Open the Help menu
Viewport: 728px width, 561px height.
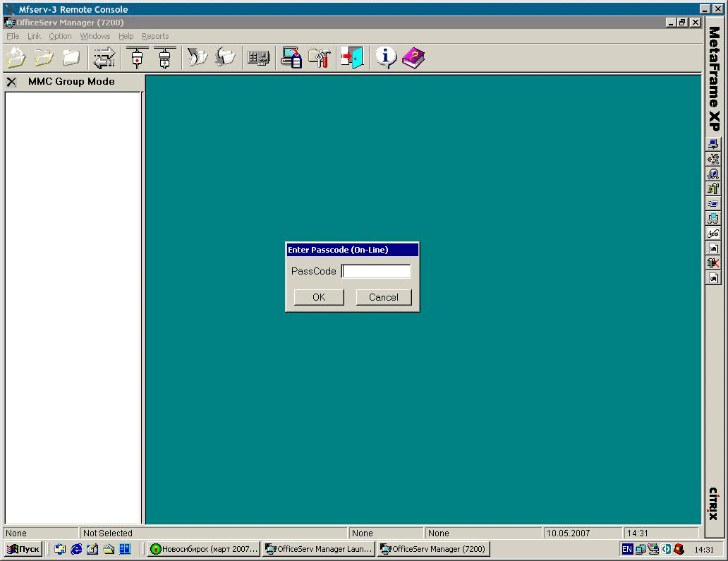(126, 36)
